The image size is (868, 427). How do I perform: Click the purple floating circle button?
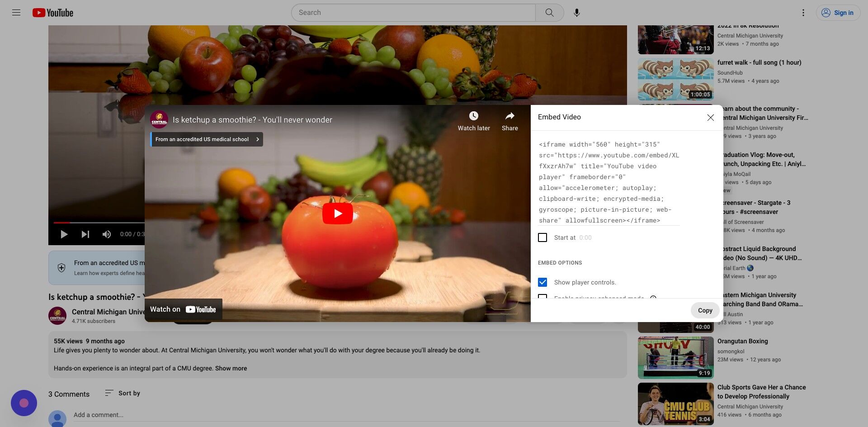coord(24,403)
